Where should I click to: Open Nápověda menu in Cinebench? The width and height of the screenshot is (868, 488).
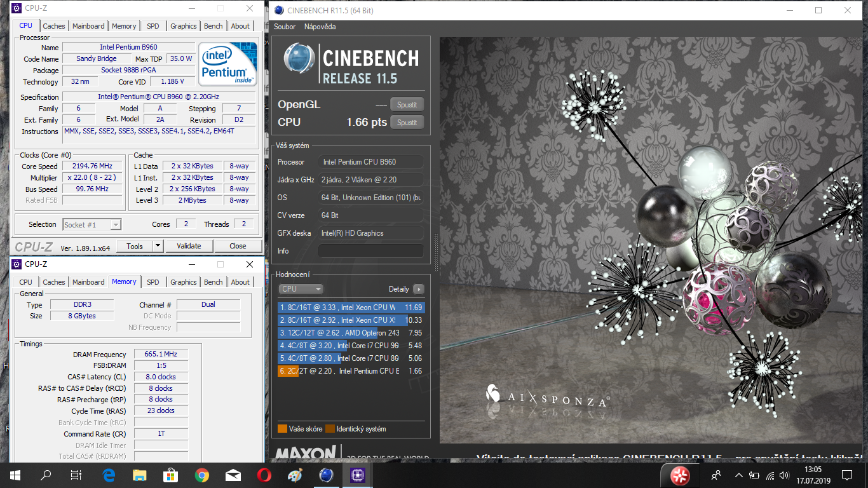[320, 27]
